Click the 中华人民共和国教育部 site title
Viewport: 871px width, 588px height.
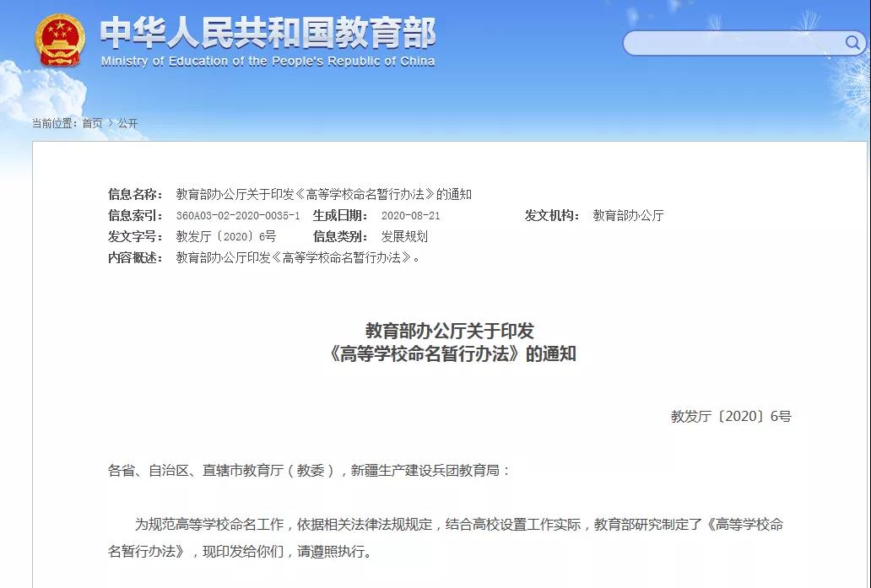click(x=268, y=32)
